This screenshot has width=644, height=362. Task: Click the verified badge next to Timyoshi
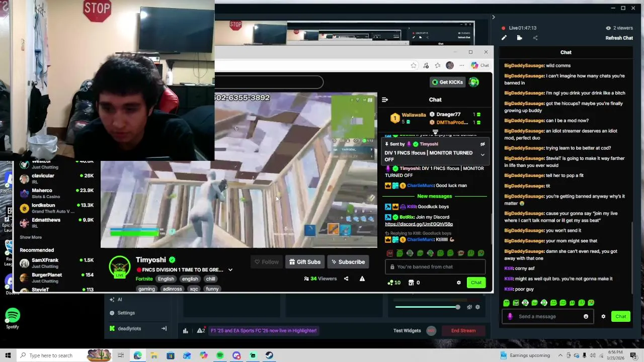pos(172,260)
